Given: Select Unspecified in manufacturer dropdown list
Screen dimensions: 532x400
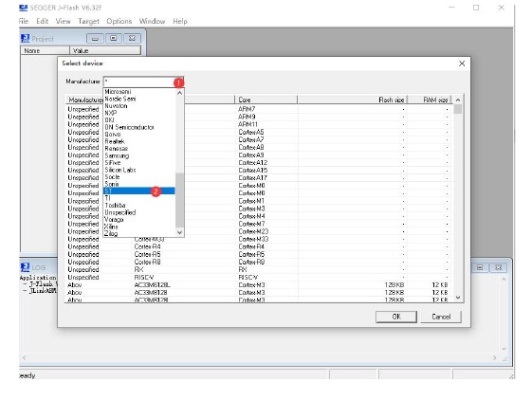Looking at the screenshot, I should pyautogui.click(x=139, y=212).
